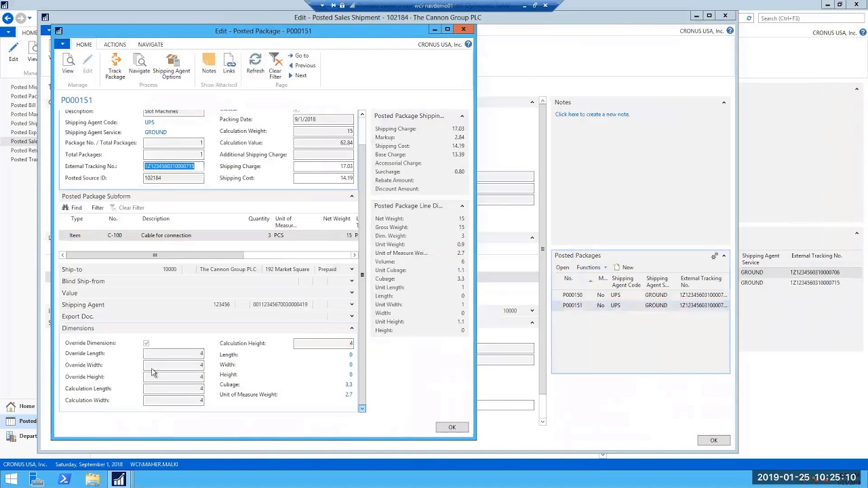
Task: Open Windows Start button
Action: 11,480
